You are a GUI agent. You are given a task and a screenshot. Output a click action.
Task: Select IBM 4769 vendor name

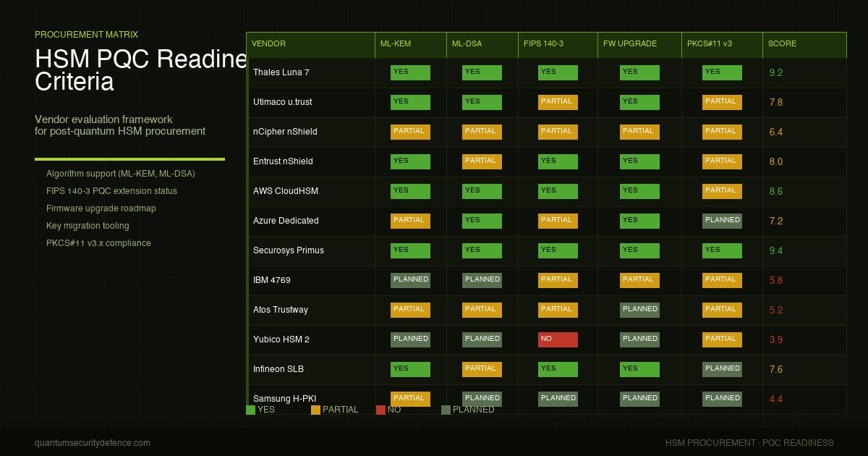click(272, 280)
